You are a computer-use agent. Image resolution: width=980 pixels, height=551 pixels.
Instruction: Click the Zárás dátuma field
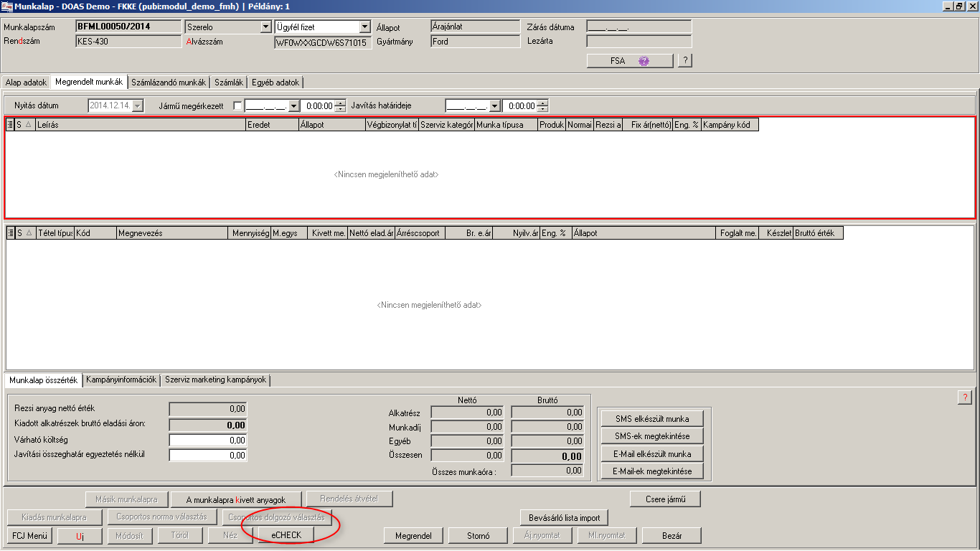[x=639, y=27]
